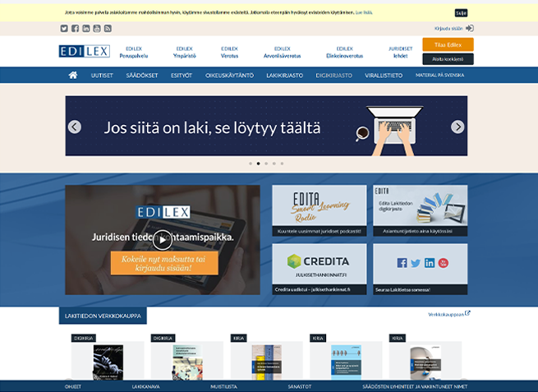Open the RSS feed icon
The width and height of the screenshot is (538, 392).
(x=108, y=29)
